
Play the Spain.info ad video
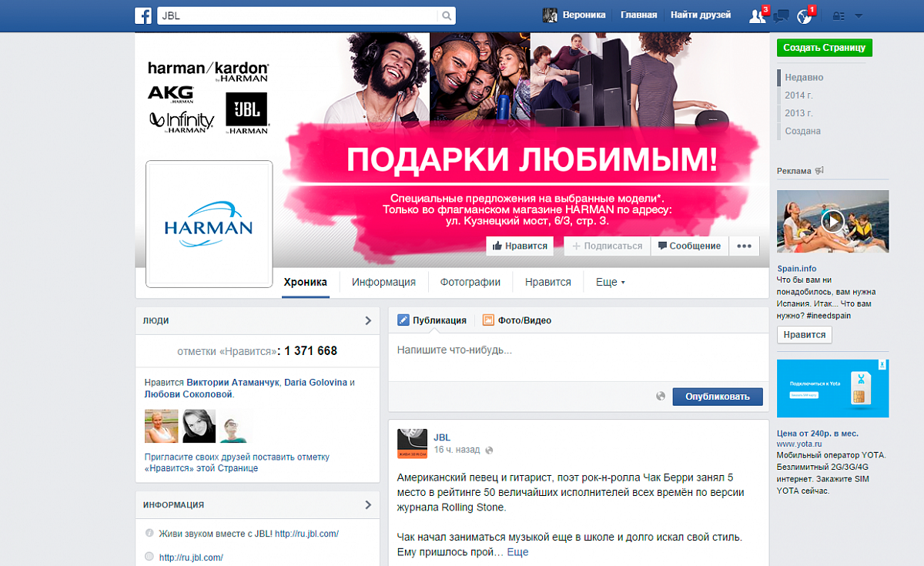pos(832,223)
